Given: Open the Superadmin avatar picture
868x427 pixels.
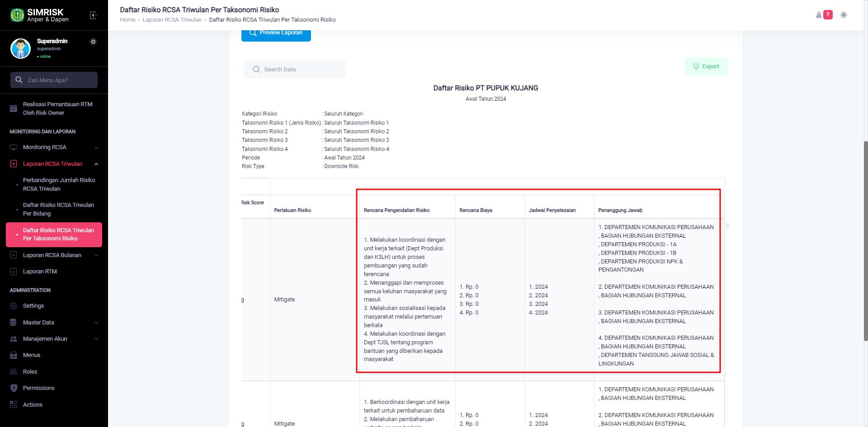Looking at the screenshot, I should tap(20, 48).
